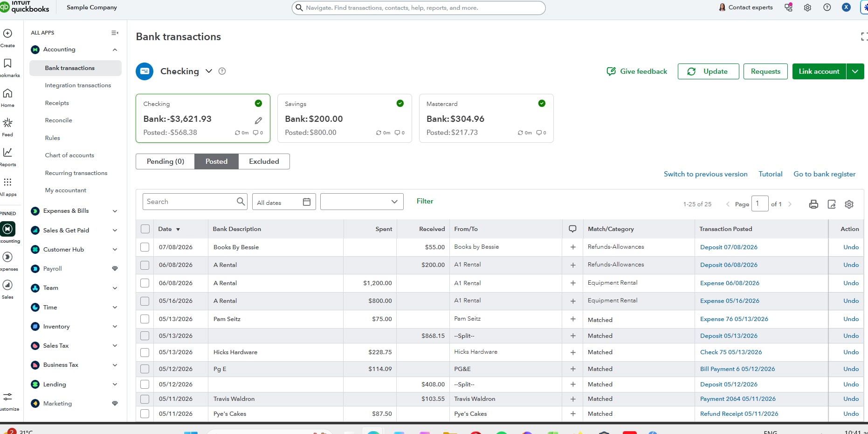Open the user profile avatar X

(846, 7)
